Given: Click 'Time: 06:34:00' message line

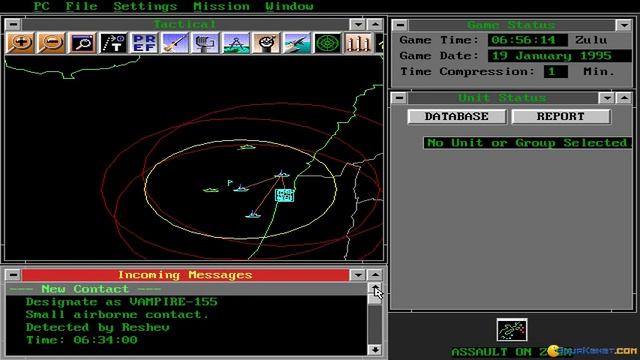Looking at the screenshot, I should tap(82, 340).
